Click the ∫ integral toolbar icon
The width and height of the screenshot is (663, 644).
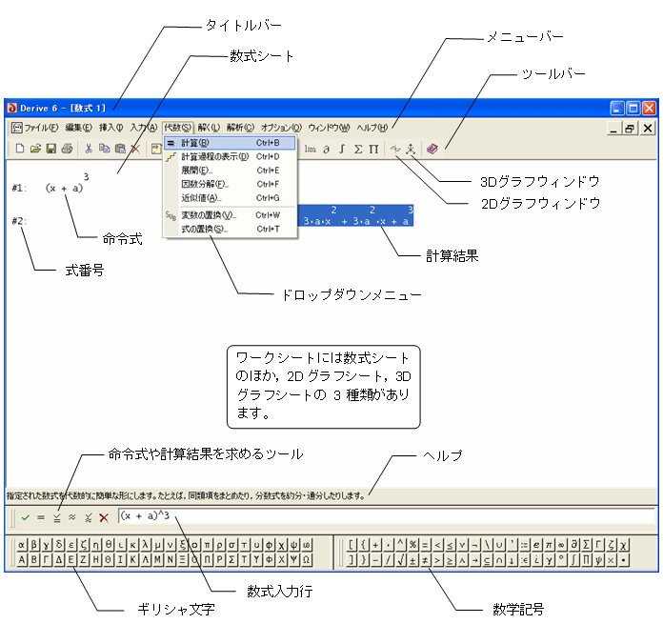tap(342, 149)
